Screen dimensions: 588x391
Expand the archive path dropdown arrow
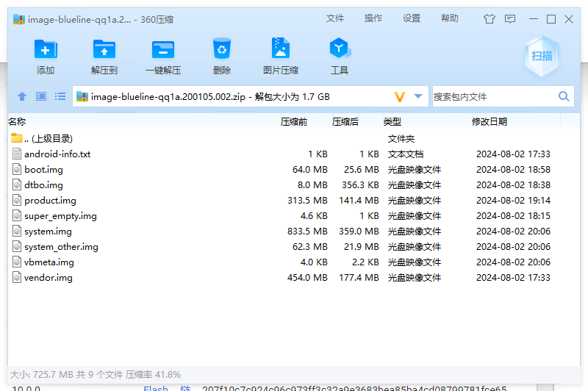(418, 96)
